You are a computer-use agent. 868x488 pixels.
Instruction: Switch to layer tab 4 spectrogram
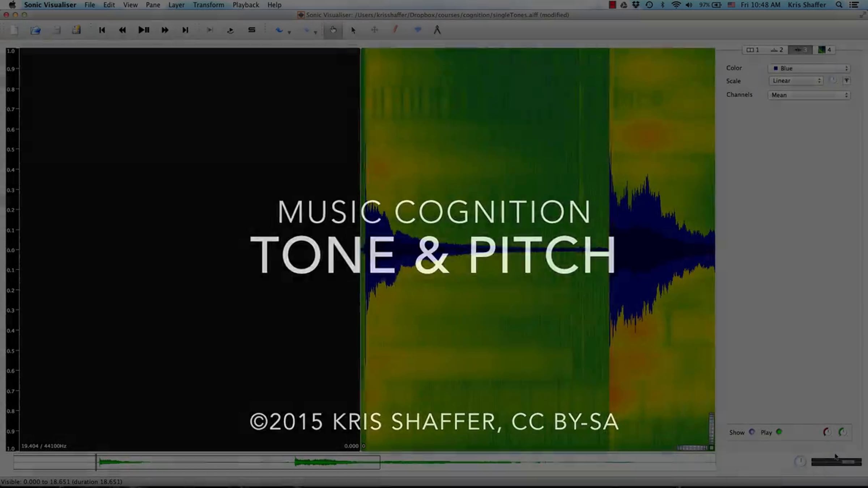click(x=824, y=50)
